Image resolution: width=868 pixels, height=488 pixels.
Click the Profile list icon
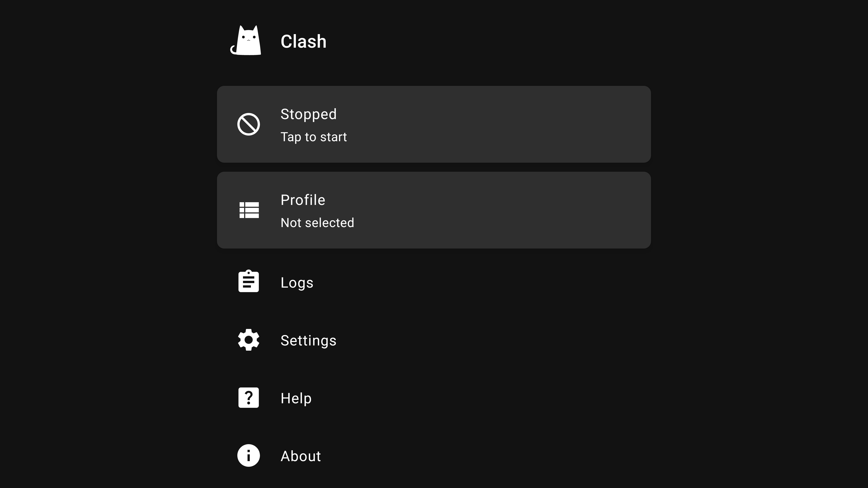[249, 210]
